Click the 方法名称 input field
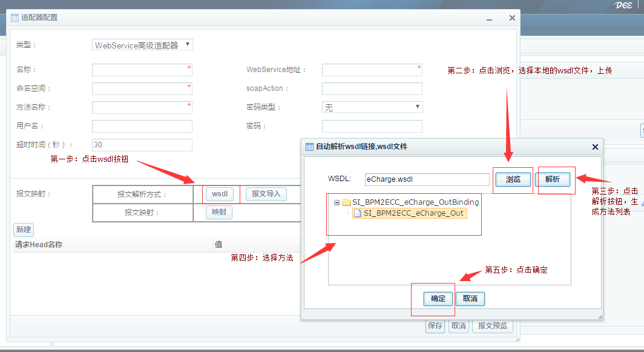The width and height of the screenshot is (644, 352). (142, 108)
